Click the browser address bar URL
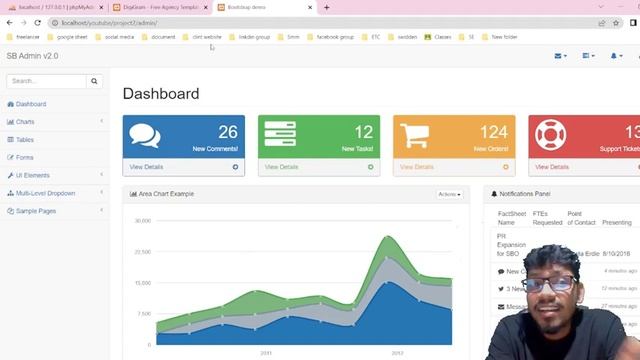Image resolution: width=640 pixels, height=360 pixels. [x=109, y=23]
